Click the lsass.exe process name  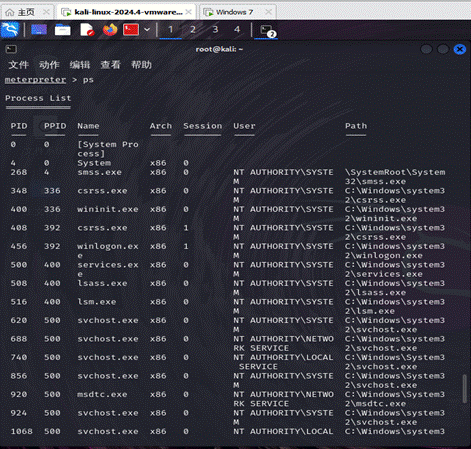pyautogui.click(x=102, y=283)
